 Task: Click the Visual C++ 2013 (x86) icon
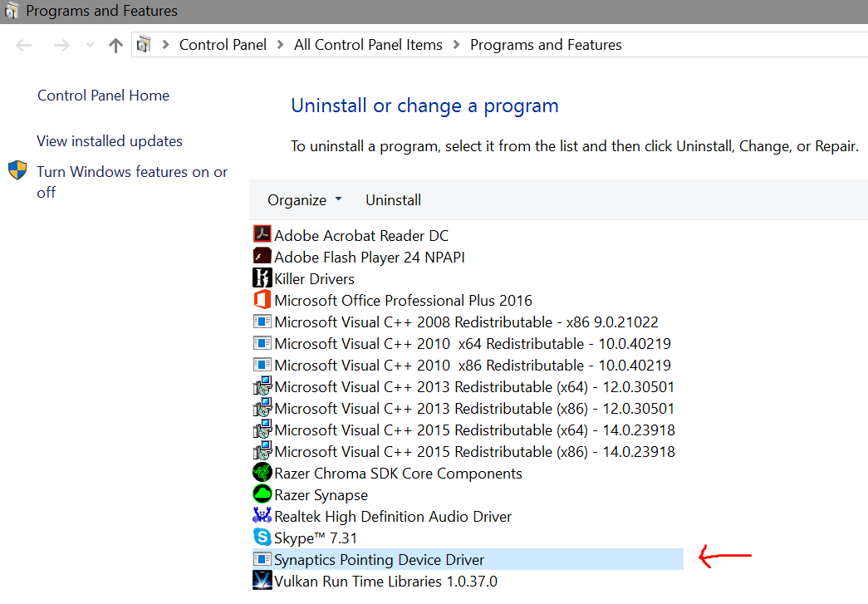click(262, 407)
